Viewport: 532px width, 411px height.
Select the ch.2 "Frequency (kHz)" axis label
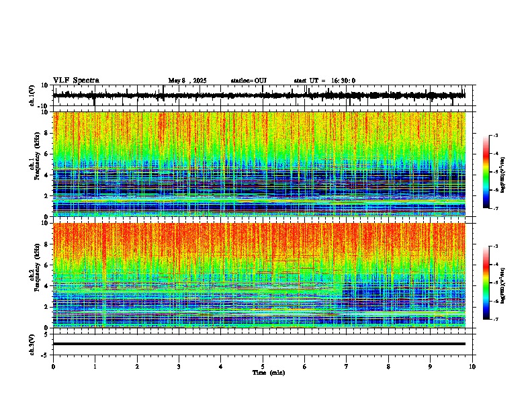(x=37, y=267)
